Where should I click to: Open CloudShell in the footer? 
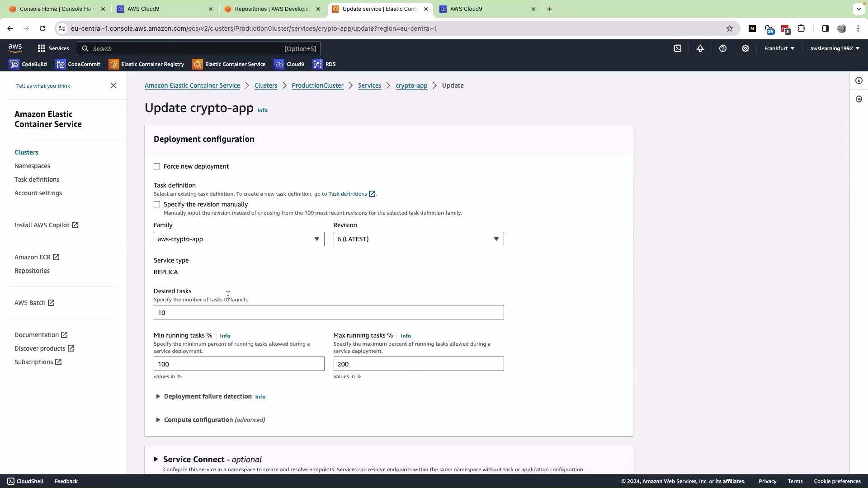[x=26, y=481]
